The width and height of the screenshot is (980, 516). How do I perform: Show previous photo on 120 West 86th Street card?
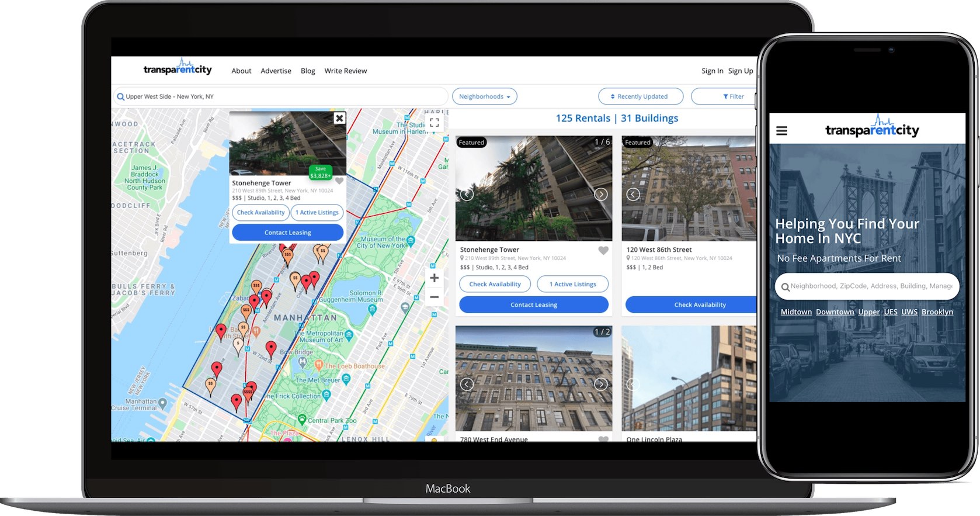click(x=633, y=195)
